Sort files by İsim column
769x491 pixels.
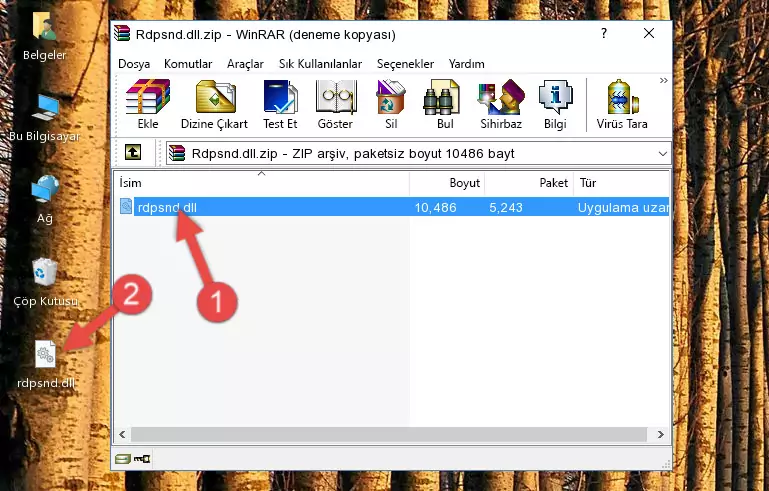[261, 183]
